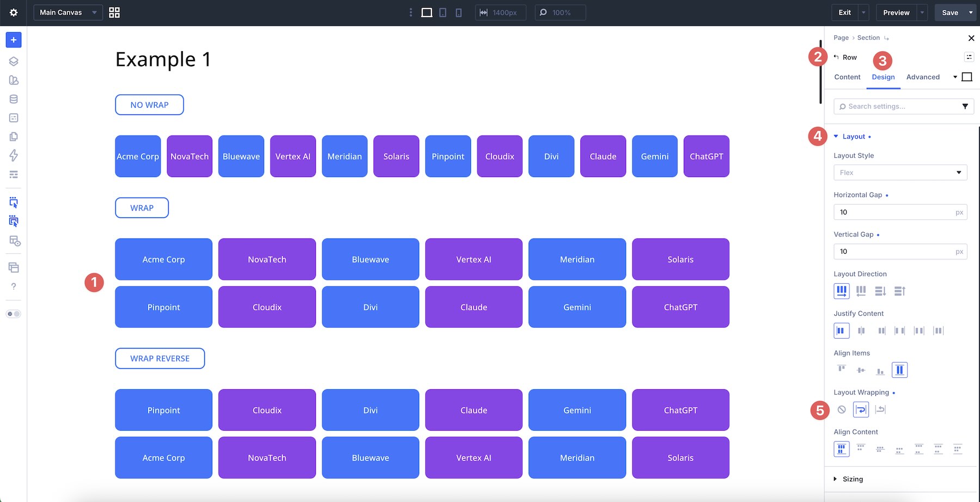Click the Vertical Gap input field
Screen dimensions: 980x502
tap(900, 252)
